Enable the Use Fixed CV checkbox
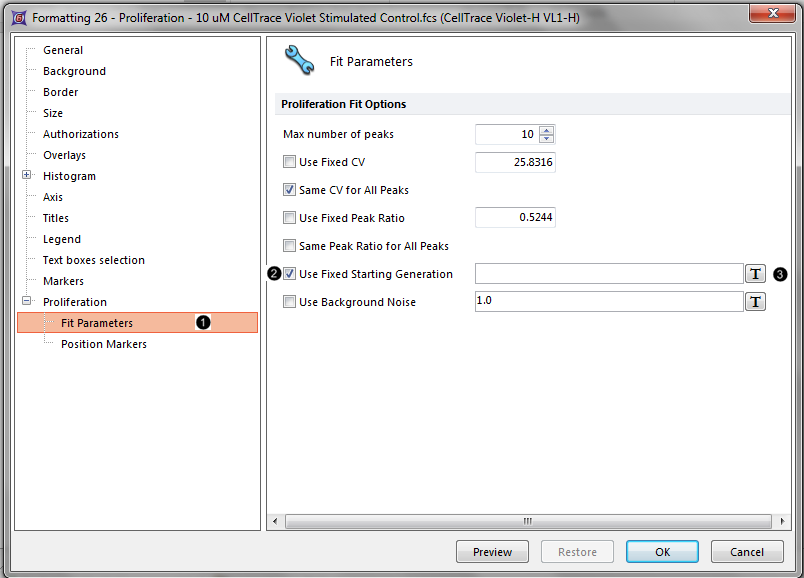The image size is (804, 578). coord(290,162)
